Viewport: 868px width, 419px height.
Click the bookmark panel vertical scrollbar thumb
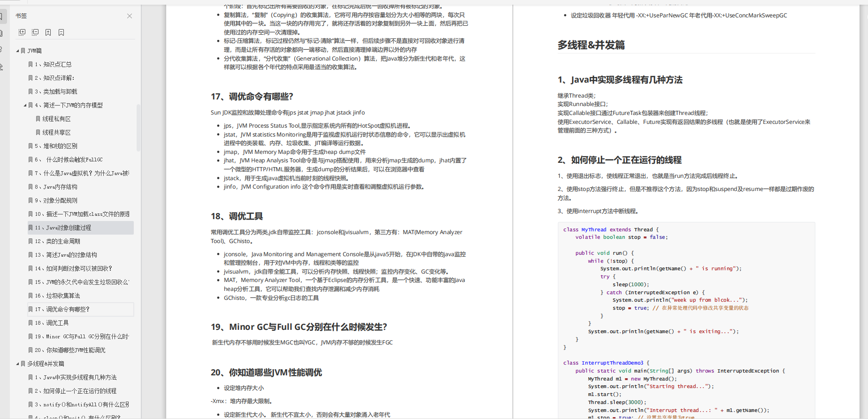(138, 128)
